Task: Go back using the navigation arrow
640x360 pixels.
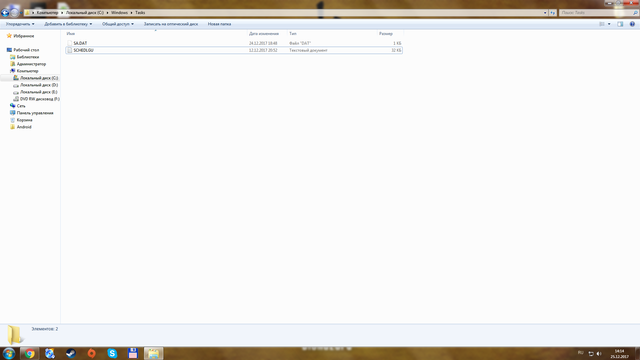Action: click(5, 13)
